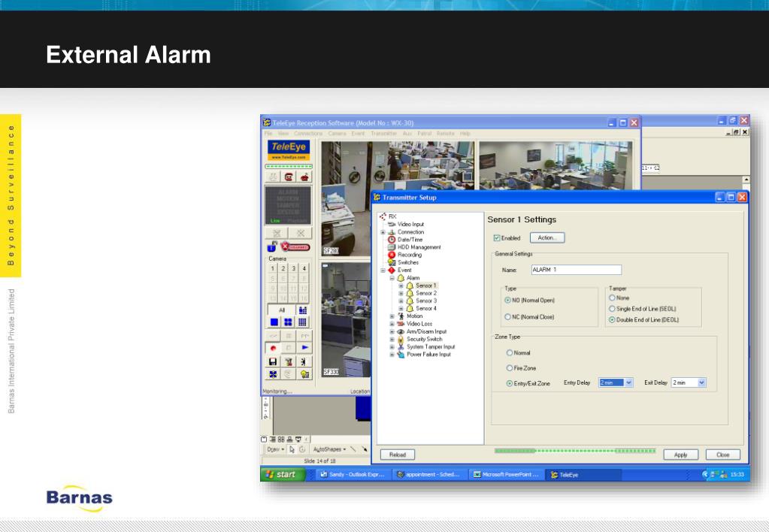Select the sixteen-camera grid view icon
The image size is (769, 532).
303,322
